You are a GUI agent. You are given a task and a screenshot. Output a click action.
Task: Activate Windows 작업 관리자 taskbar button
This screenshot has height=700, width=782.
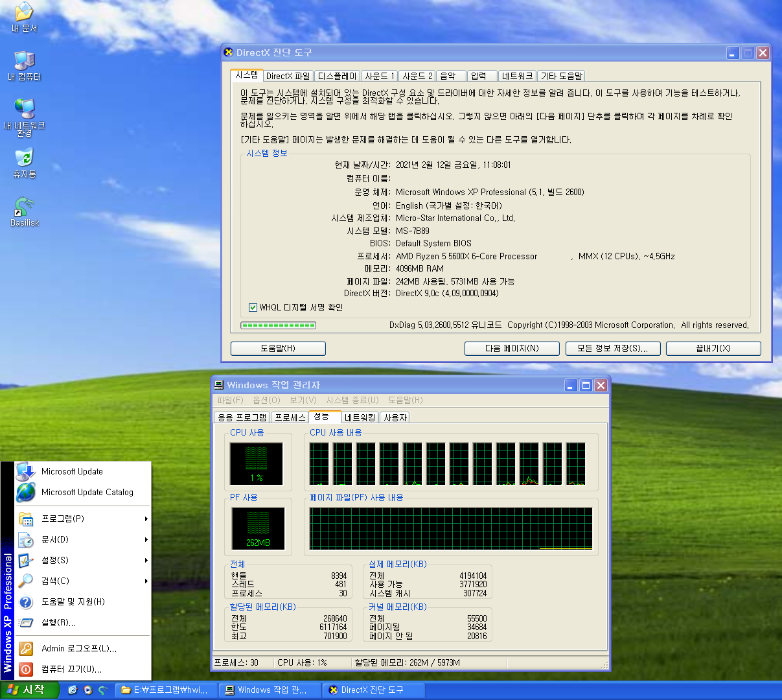tap(270, 690)
